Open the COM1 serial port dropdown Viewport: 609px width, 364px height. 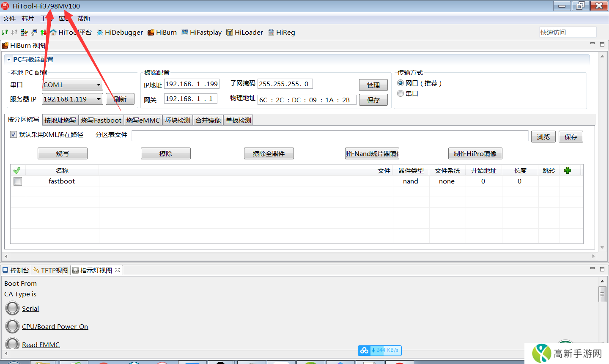99,85
